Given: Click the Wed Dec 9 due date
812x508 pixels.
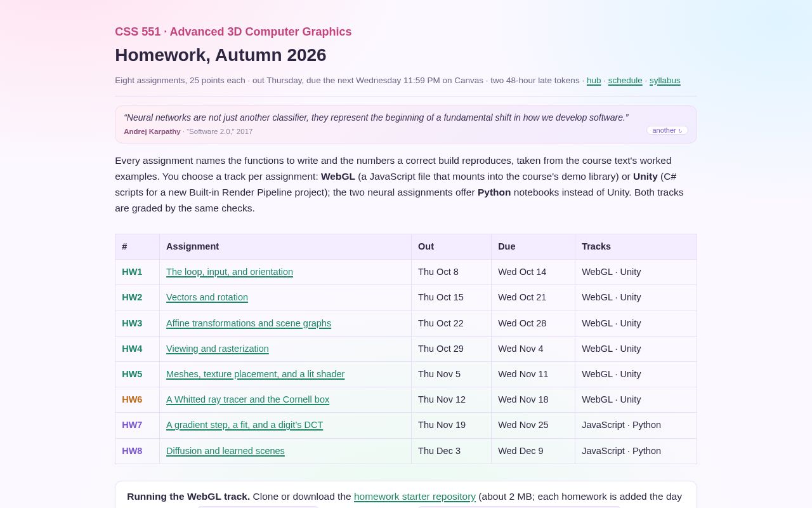Looking at the screenshot, I should coord(521,451).
